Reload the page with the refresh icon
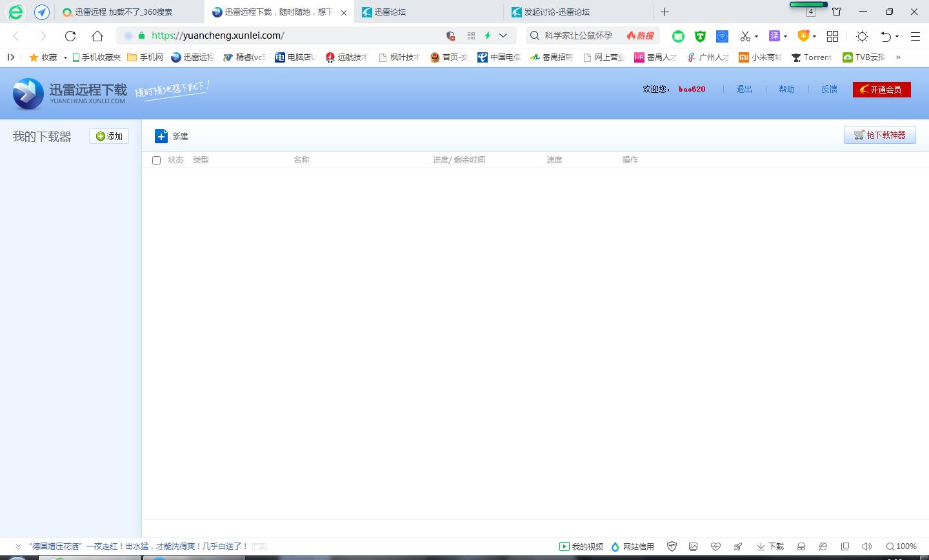Screen dimensions: 929x560 click(x=70, y=36)
